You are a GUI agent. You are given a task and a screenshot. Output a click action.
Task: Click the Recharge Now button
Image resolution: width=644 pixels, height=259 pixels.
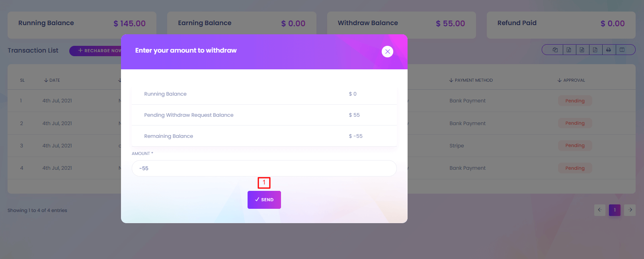pyautogui.click(x=96, y=51)
